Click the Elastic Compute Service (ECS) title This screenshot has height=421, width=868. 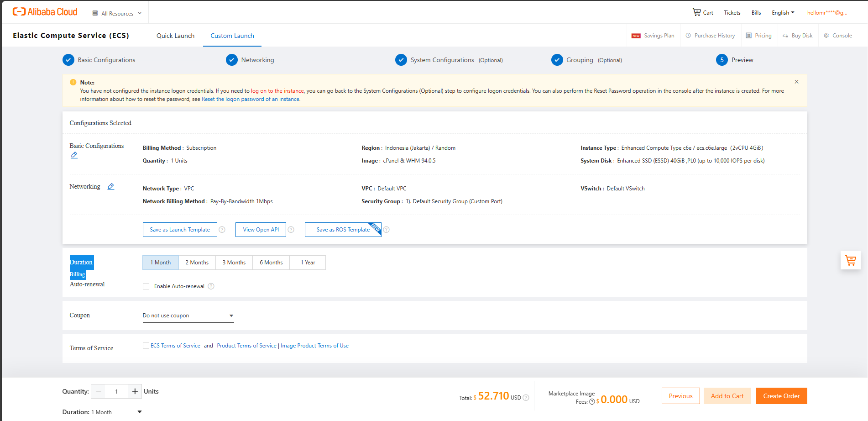(x=71, y=36)
